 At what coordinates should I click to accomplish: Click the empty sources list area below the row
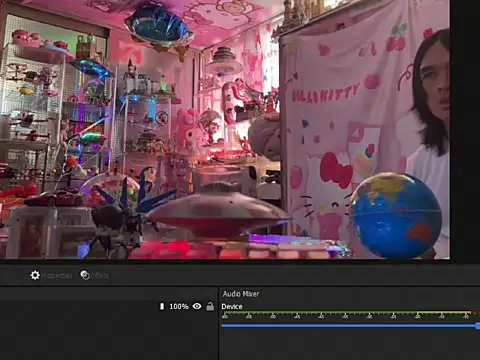(108, 337)
